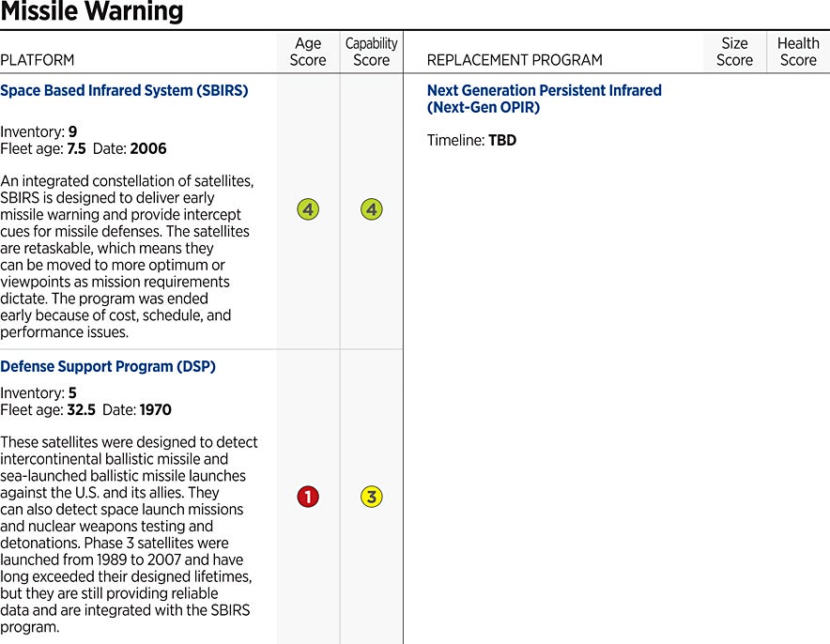The image size is (830, 644).
Task: Click the SBIRS Age Score green circle
Action: [x=308, y=209]
